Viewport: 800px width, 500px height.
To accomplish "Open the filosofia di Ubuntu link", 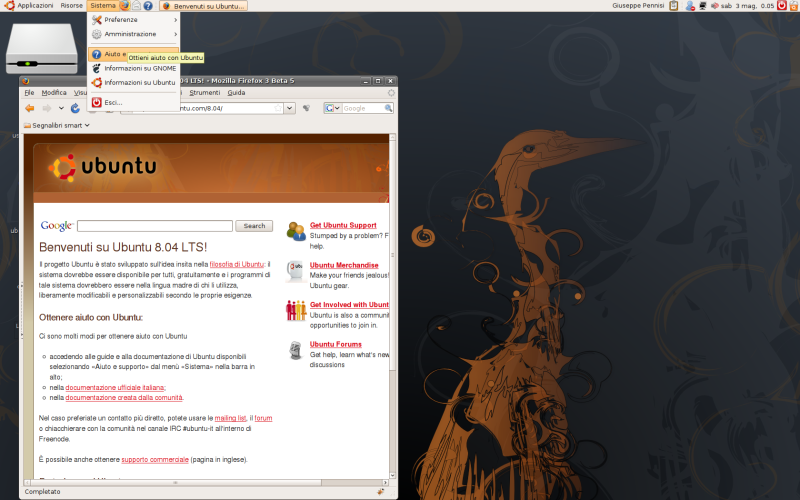I will (237, 264).
